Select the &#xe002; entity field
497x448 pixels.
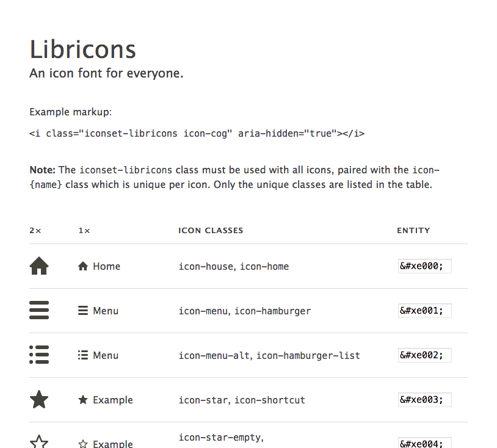[424, 355]
